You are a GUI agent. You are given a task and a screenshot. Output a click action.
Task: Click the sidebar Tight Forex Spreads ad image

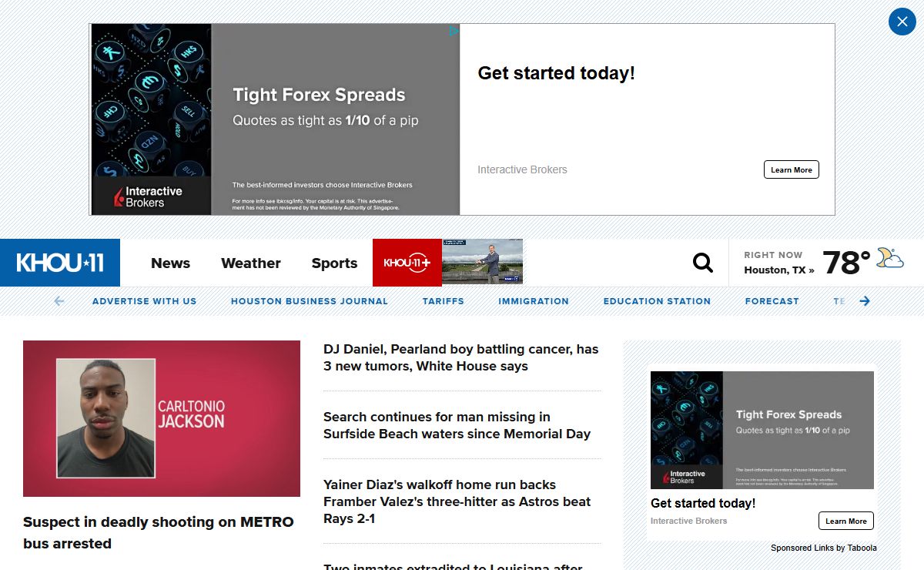click(762, 430)
